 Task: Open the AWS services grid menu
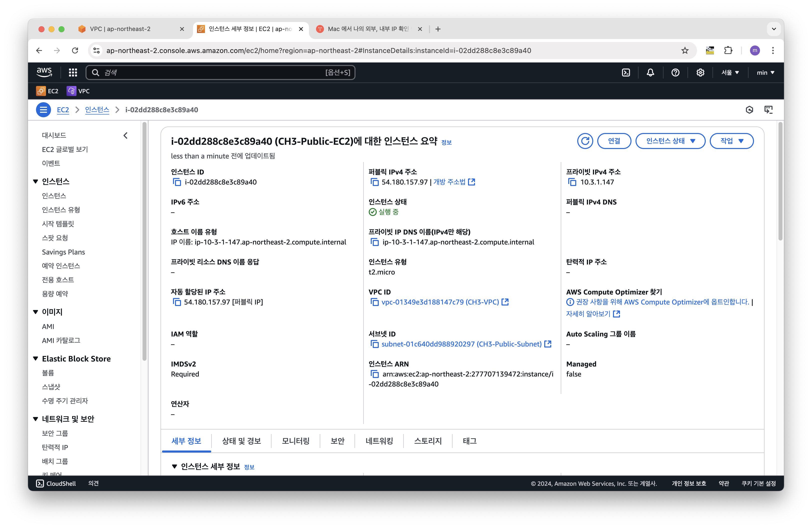pyautogui.click(x=73, y=73)
